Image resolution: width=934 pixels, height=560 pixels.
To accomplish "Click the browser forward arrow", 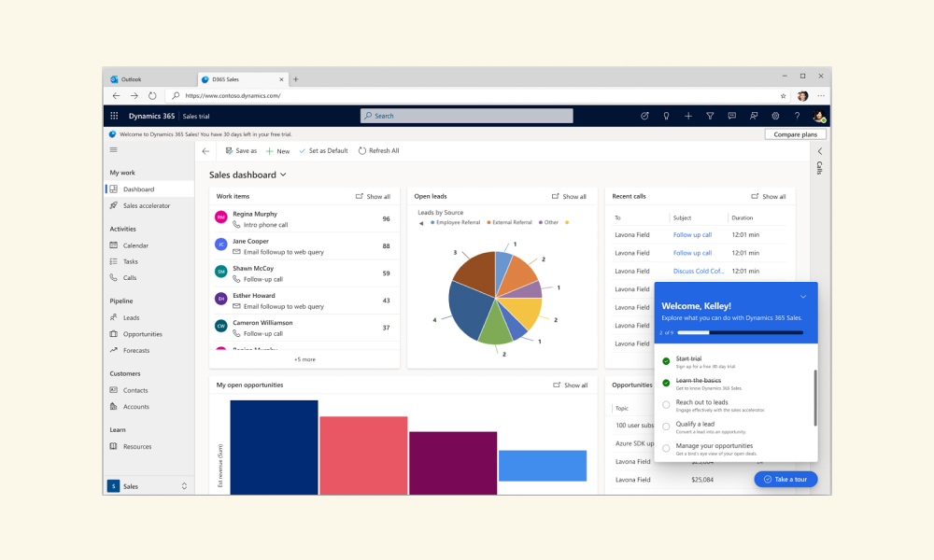I will point(134,96).
